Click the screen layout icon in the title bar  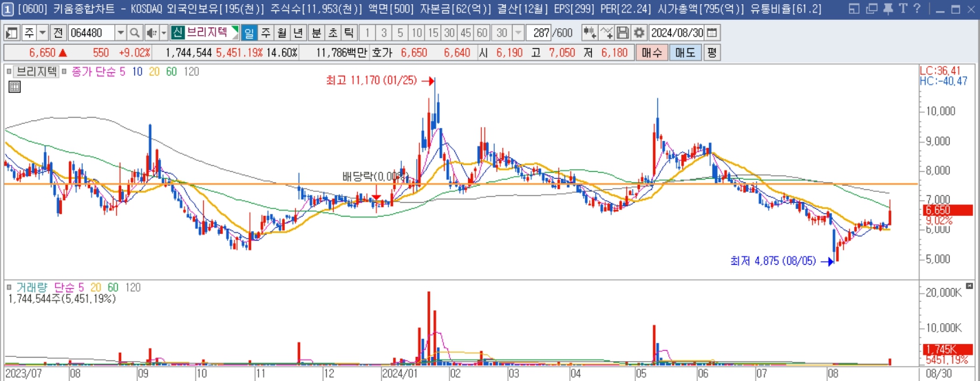854,9
